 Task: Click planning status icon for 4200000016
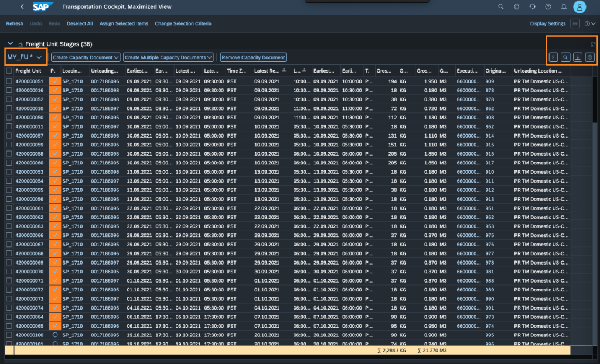click(55, 90)
